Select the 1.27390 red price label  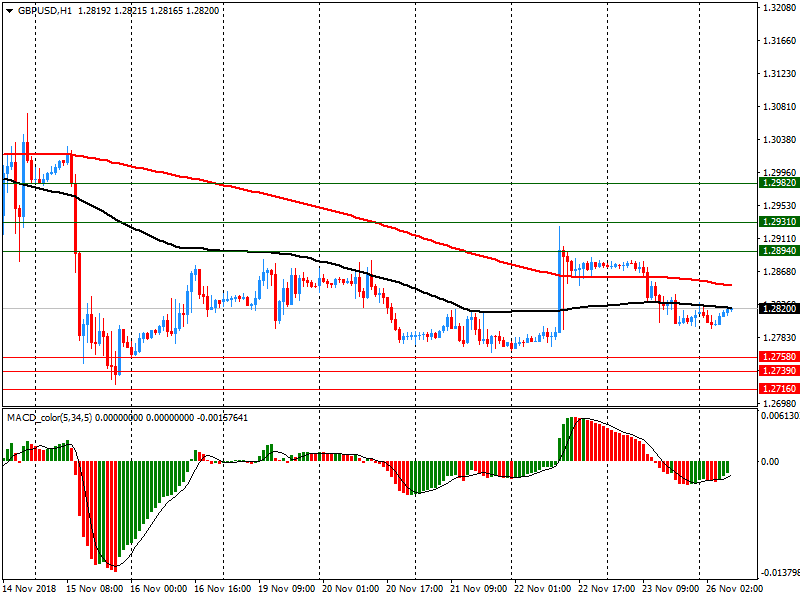778,371
